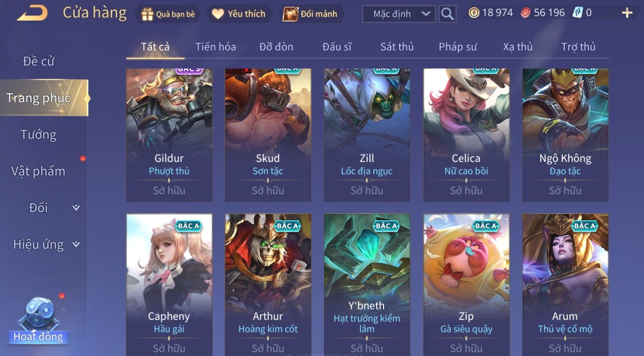Open the Zip Gà siêu quậy skin card
644x356 pixels.
[466, 285]
